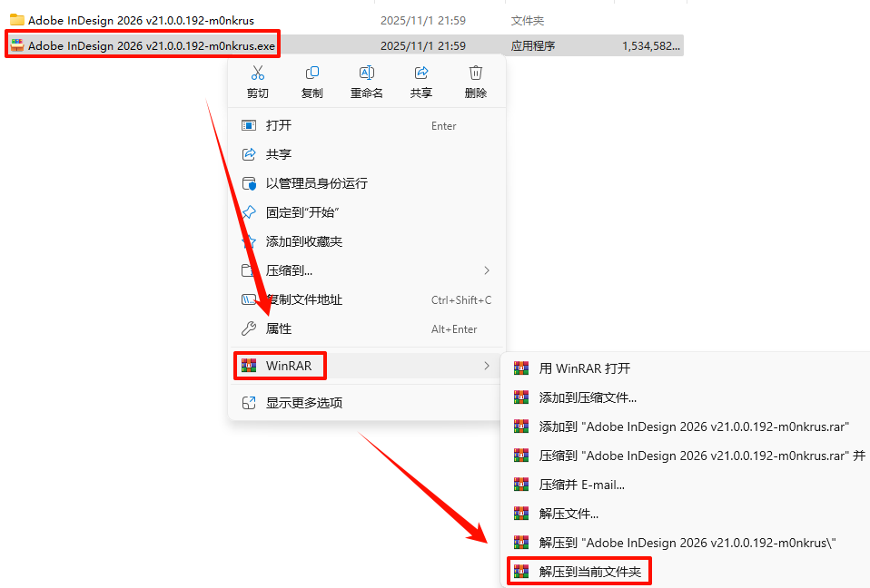
Task: Open 显示更多选项 entry
Action: coord(367,403)
